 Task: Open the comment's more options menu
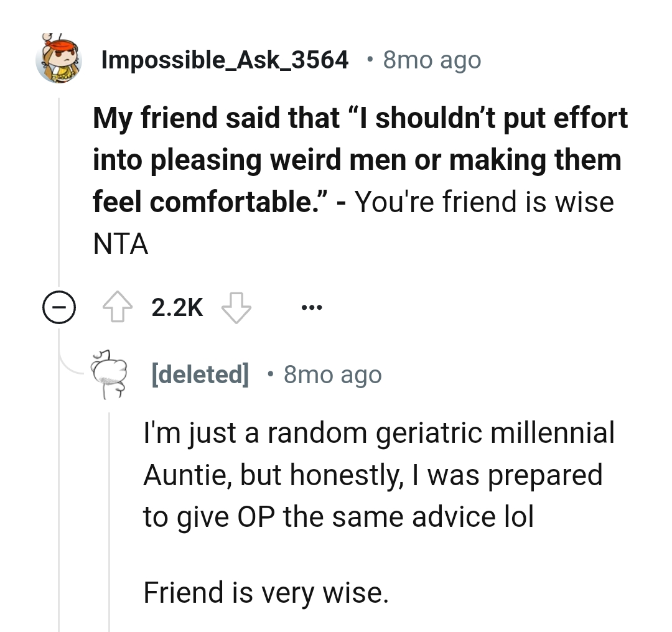pyautogui.click(x=311, y=306)
